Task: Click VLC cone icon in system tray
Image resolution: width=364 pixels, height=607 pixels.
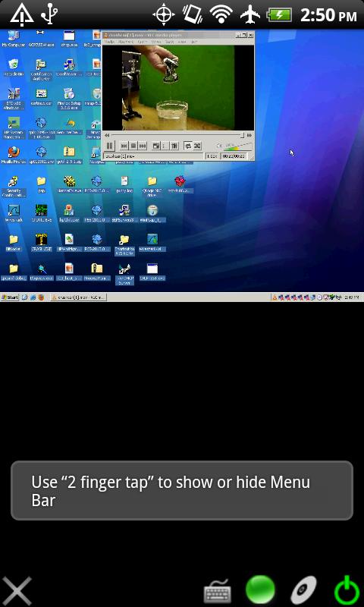Action: coord(275,297)
